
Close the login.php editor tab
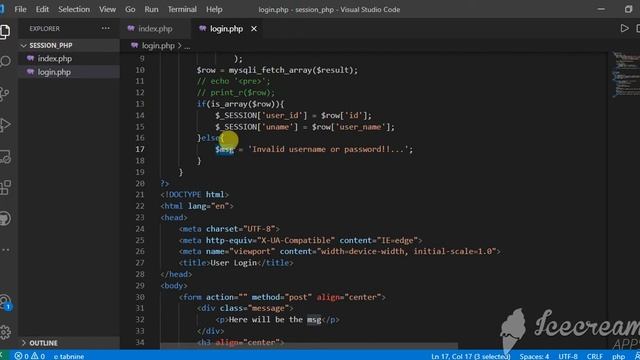(x=254, y=29)
